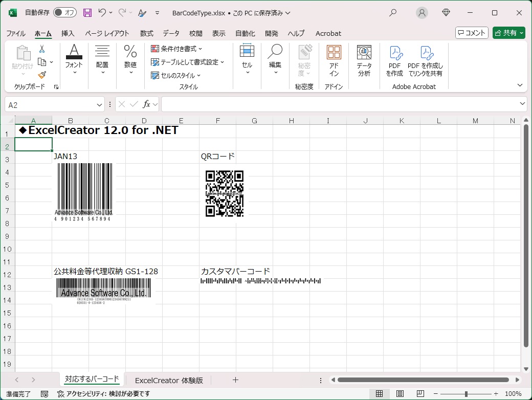532x400 pixels.
Task: Switch to the 数式 ribbon tab
Action: tap(147, 33)
